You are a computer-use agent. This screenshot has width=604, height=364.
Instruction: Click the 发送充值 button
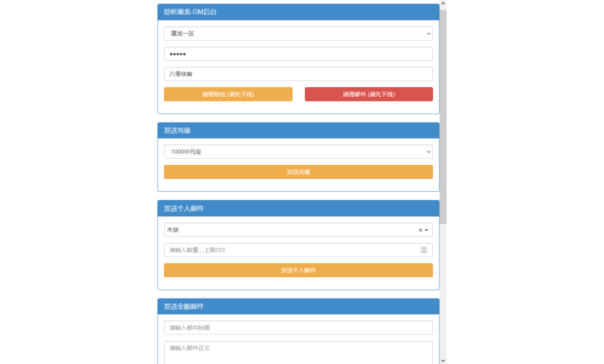tap(298, 172)
